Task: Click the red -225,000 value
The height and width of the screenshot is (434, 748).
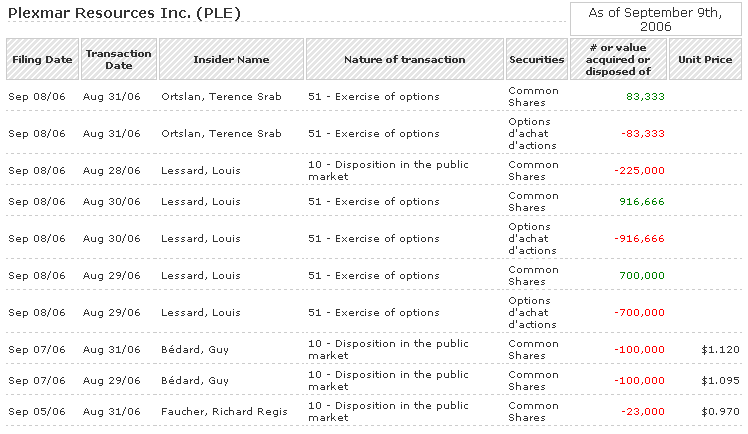Action: 639,171
